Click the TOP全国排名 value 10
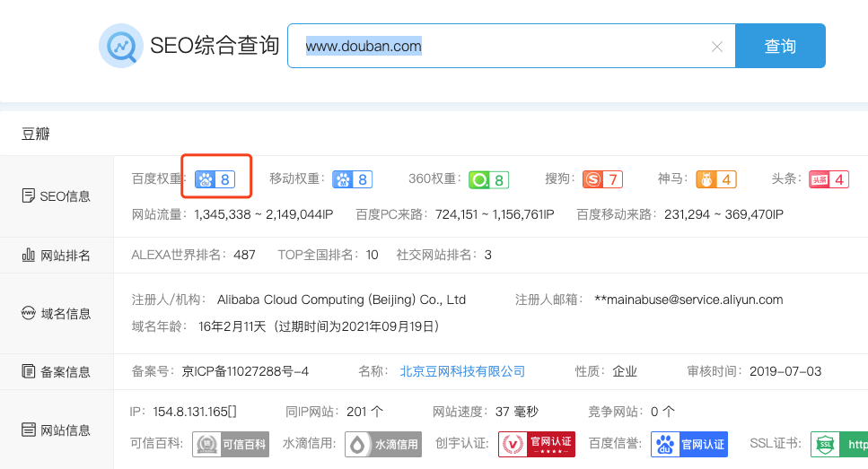Image resolution: width=868 pixels, height=469 pixels. pyautogui.click(x=372, y=255)
